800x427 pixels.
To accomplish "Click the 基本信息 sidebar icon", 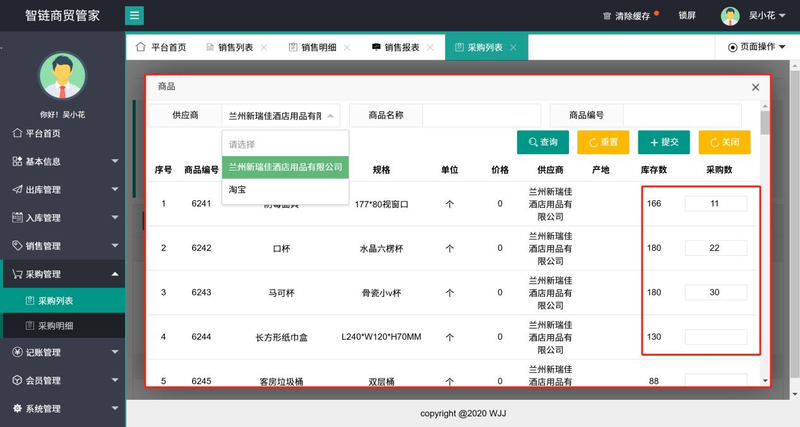I will coord(17,161).
